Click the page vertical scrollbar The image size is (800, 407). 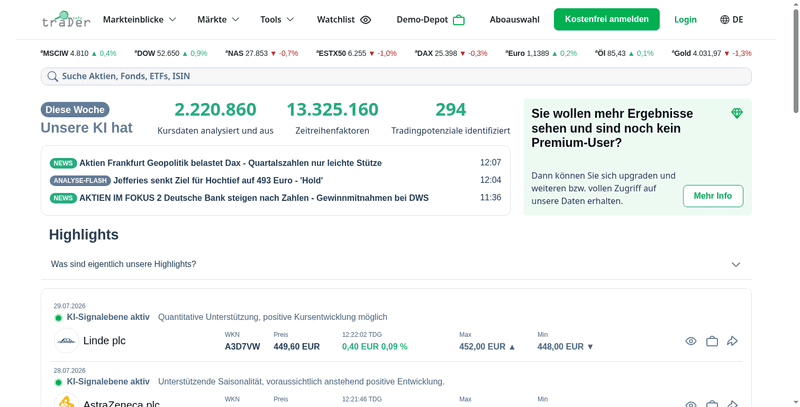click(x=796, y=61)
